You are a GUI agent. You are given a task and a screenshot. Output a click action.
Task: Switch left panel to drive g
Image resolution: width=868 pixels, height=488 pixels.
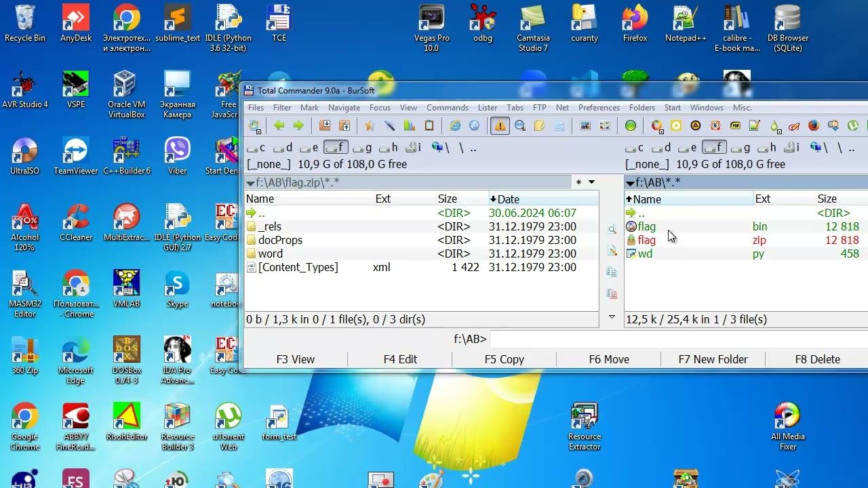[361, 147]
